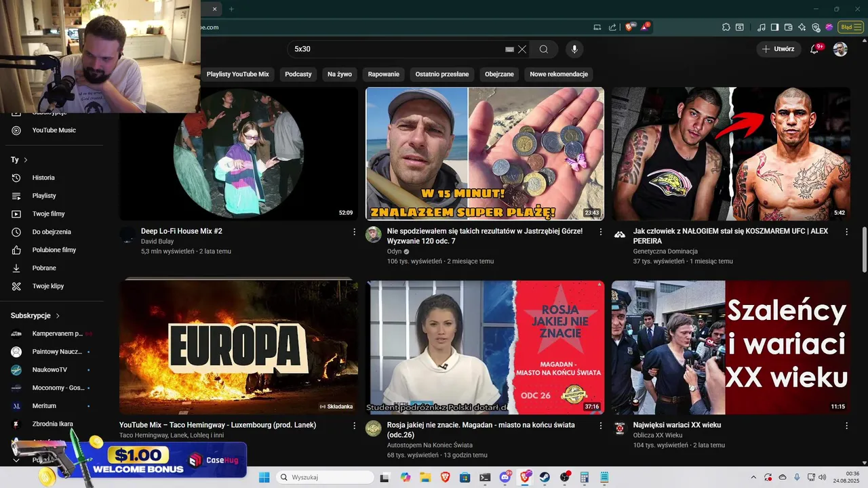Open YouTube notifications bell

pyautogui.click(x=816, y=49)
